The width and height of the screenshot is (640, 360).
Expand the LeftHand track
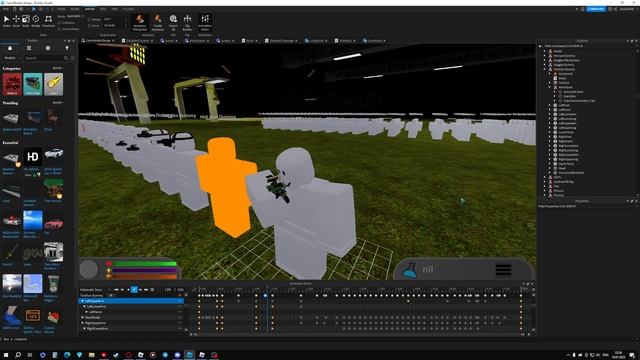[x=87, y=312]
